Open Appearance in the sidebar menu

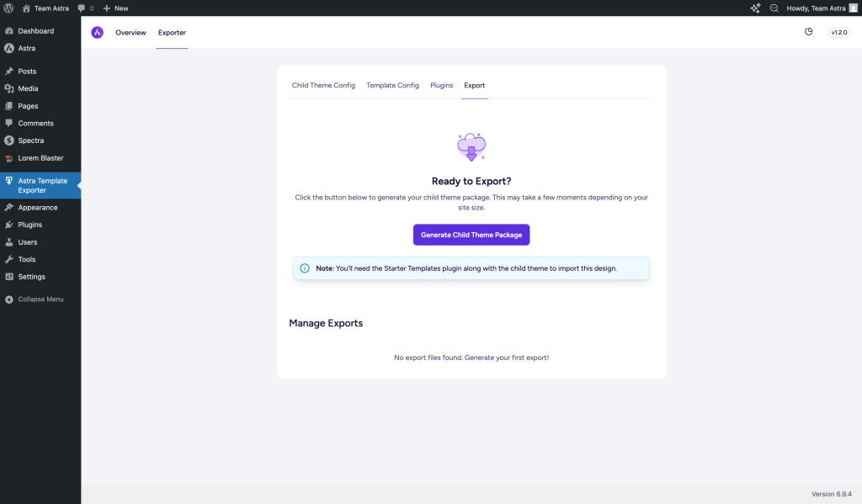(38, 208)
